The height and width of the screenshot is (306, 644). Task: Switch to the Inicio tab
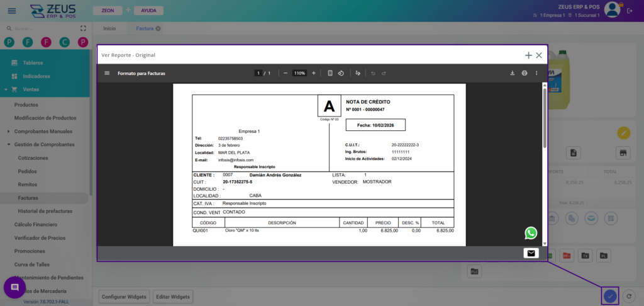pyautogui.click(x=109, y=28)
